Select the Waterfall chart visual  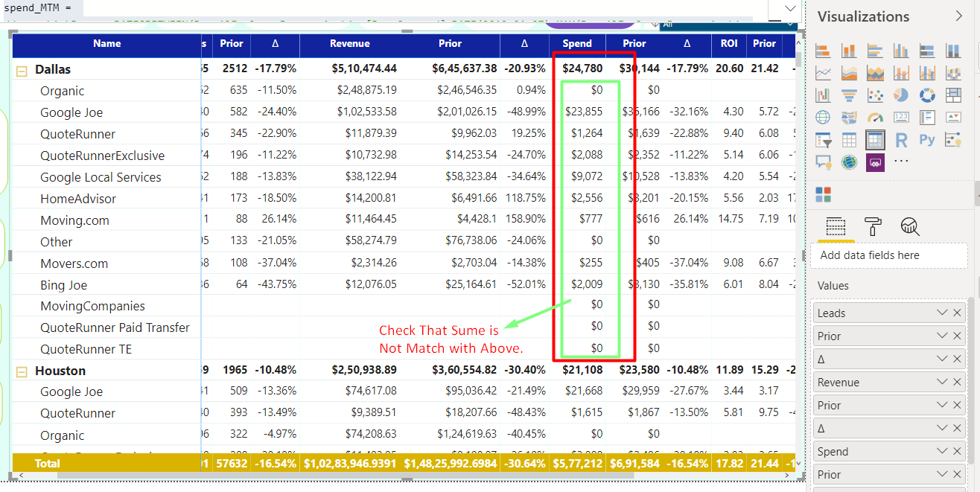click(x=823, y=95)
